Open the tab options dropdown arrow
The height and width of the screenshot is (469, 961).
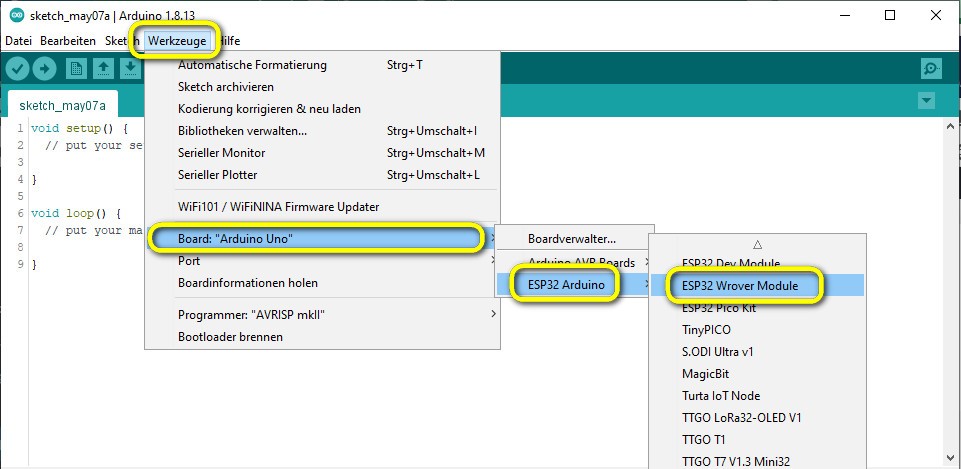(927, 101)
